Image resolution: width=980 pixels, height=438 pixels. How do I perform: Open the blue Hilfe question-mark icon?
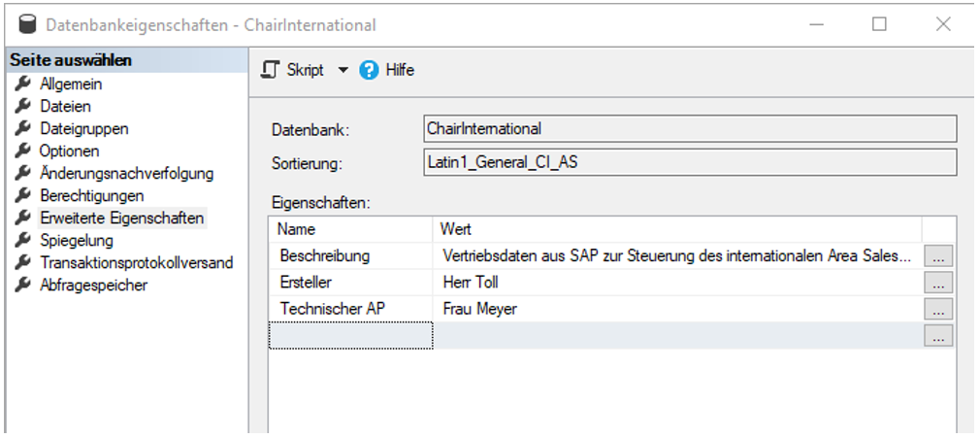[x=369, y=70]
